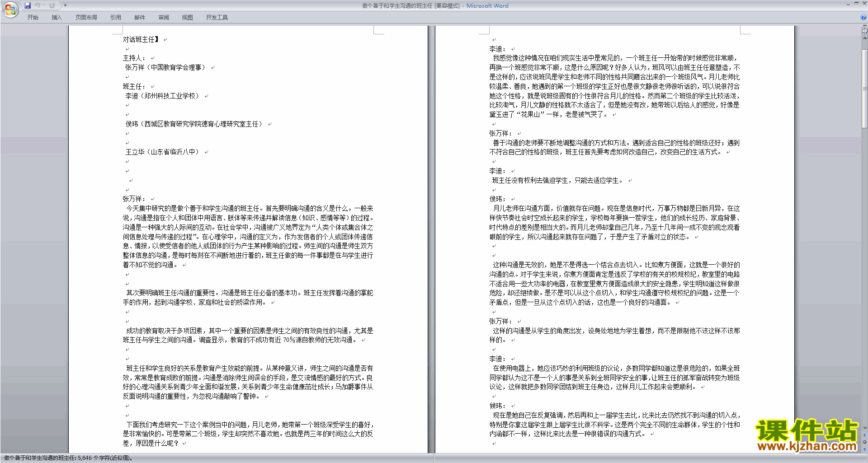Viewport: 868px width, 463px height.
Task: Switch to the 页面布局 tab
Action: pyautogui.click(x=86, y=17)
